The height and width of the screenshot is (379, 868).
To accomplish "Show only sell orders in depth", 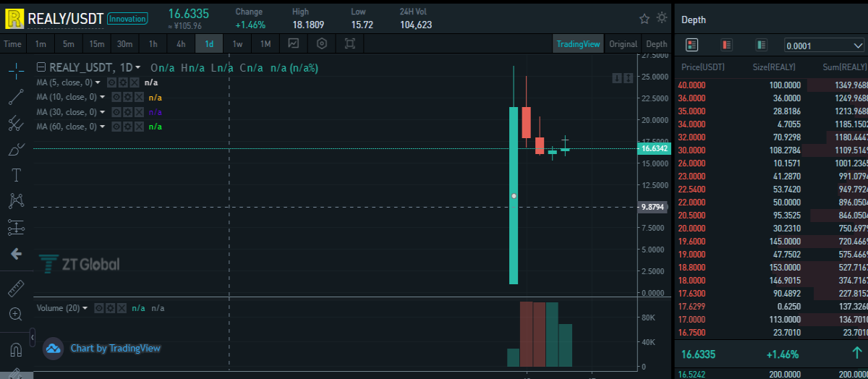I will click(727, 45).
